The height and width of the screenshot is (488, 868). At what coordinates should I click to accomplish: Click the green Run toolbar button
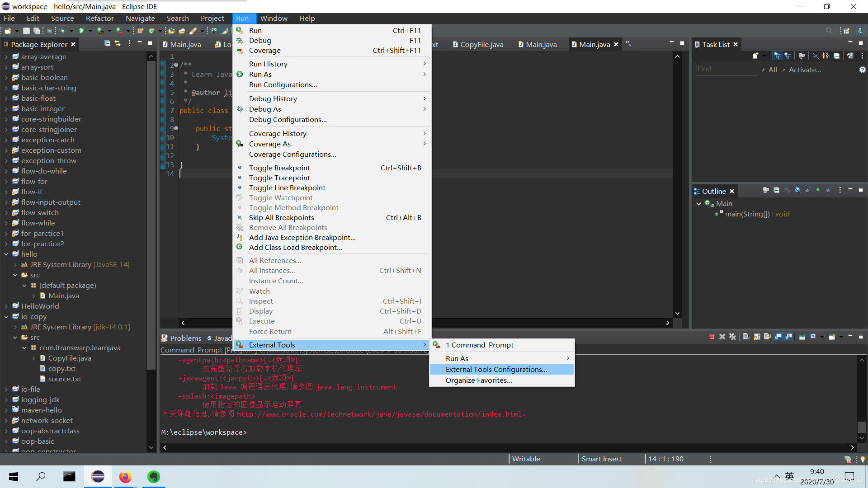click(x=81, y=31)
